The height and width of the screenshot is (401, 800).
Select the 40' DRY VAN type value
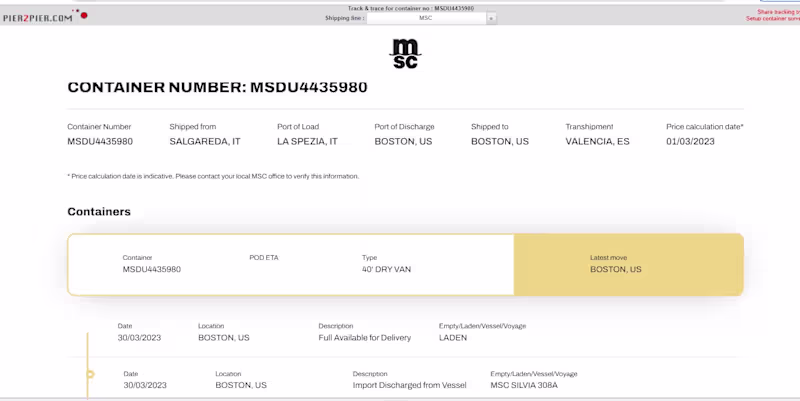pos(386,269)
